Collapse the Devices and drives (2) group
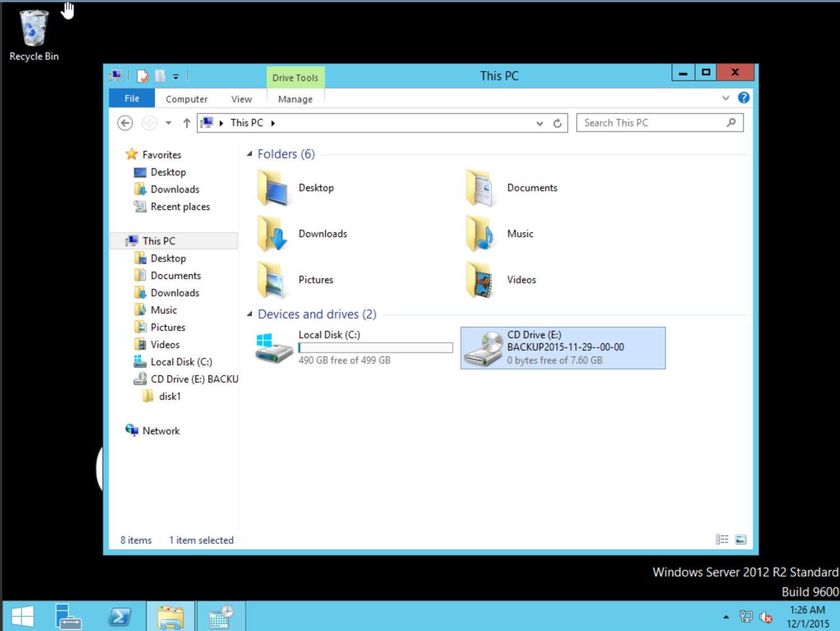The image size is (840, 631). [250, 314]
